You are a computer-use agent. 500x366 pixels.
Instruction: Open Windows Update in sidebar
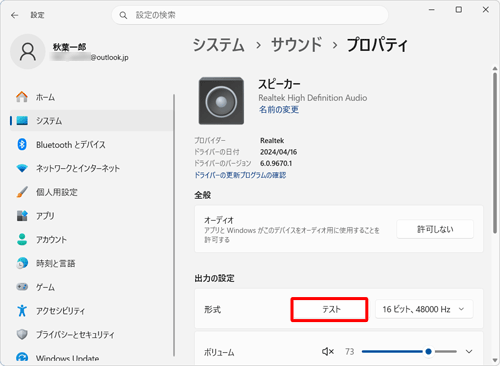tap(91, 358)
